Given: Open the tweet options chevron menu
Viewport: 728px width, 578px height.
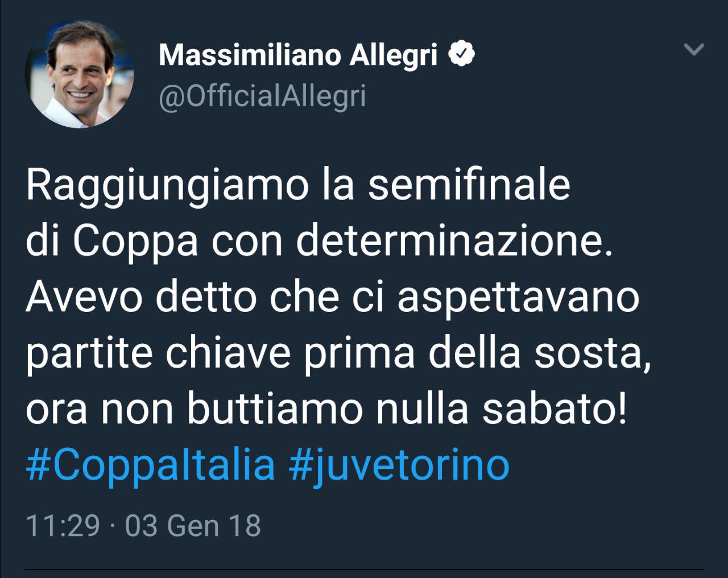Looking at the screenshot, I should tap(694, 50).
